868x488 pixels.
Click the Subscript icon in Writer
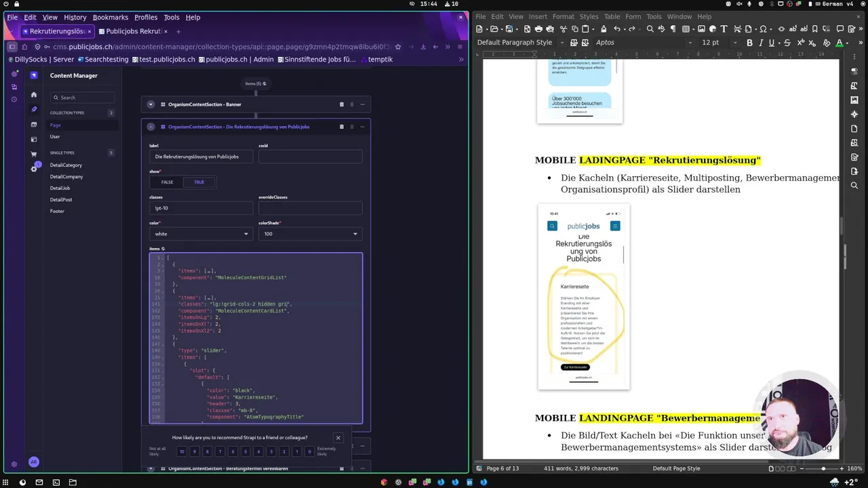pos(812,43)
